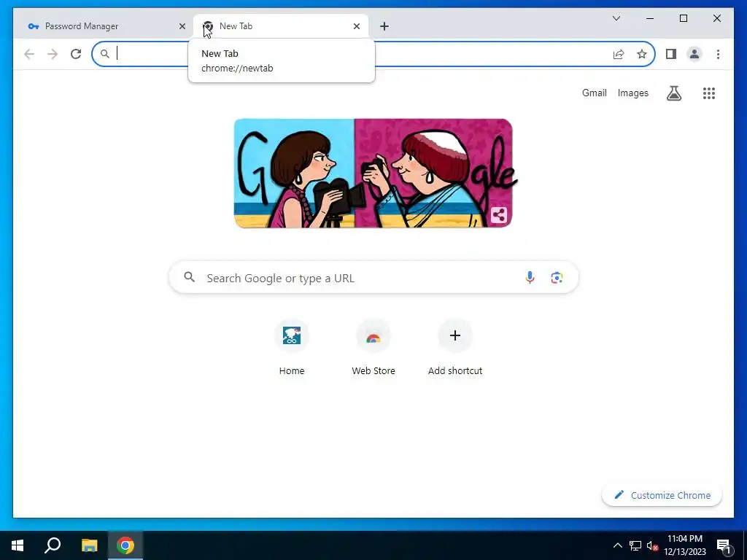Add a new shortcut tile
This screenshot has height=560, width=747.
455,348
